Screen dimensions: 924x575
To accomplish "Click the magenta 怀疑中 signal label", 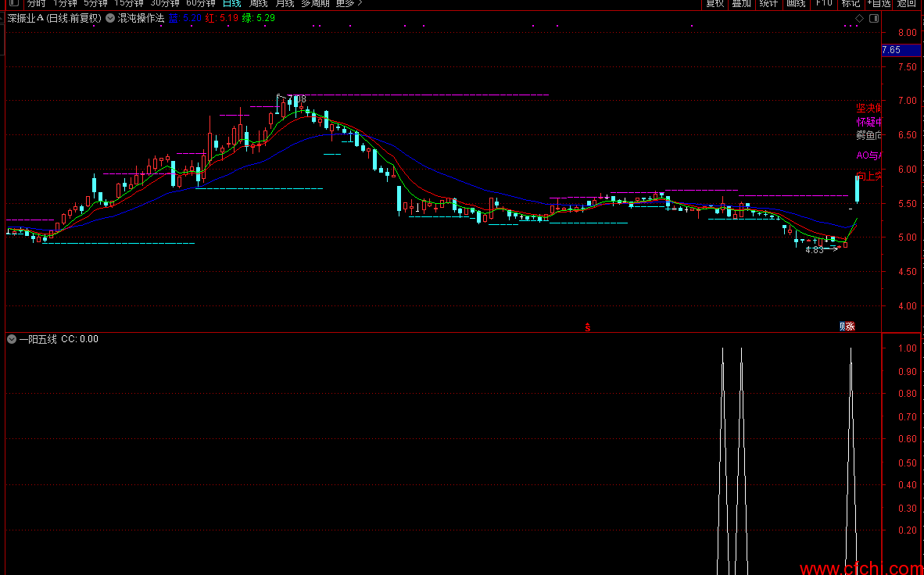I will pyautogui.click(x=869, y=123).
